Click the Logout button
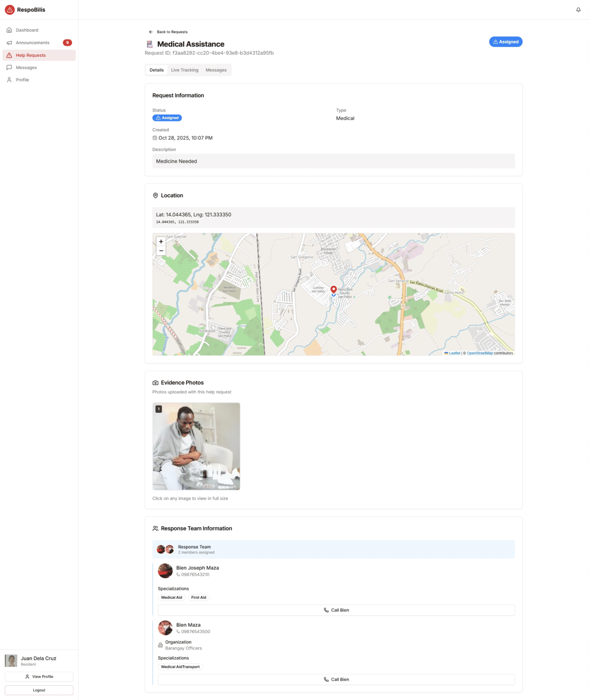The height and width of the screenshot is (700, 589). pos(39,690)
